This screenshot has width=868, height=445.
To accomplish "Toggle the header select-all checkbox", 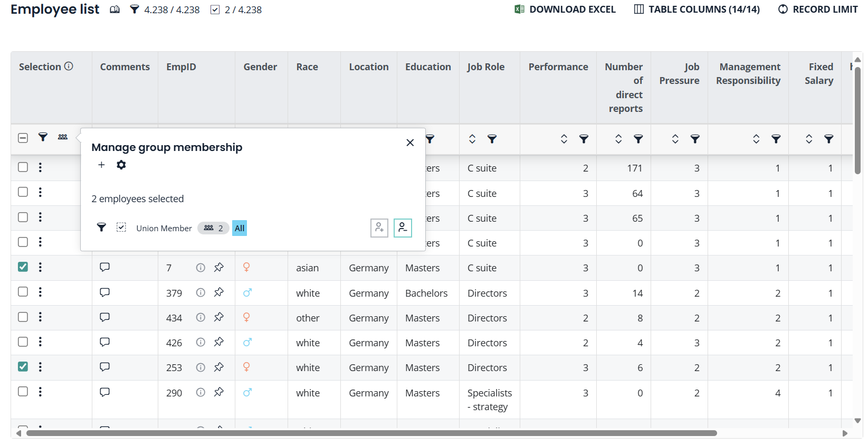I will (23, 138).
